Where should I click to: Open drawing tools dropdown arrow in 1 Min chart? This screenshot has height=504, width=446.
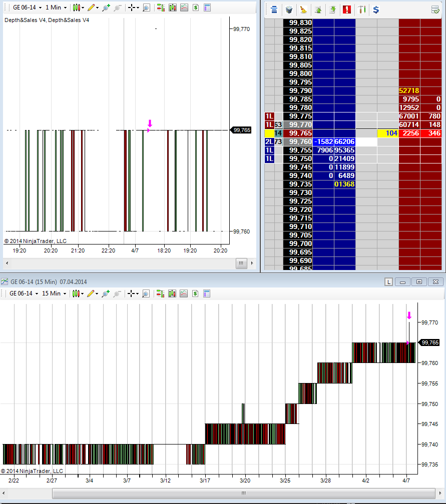[x=97, y=7]
